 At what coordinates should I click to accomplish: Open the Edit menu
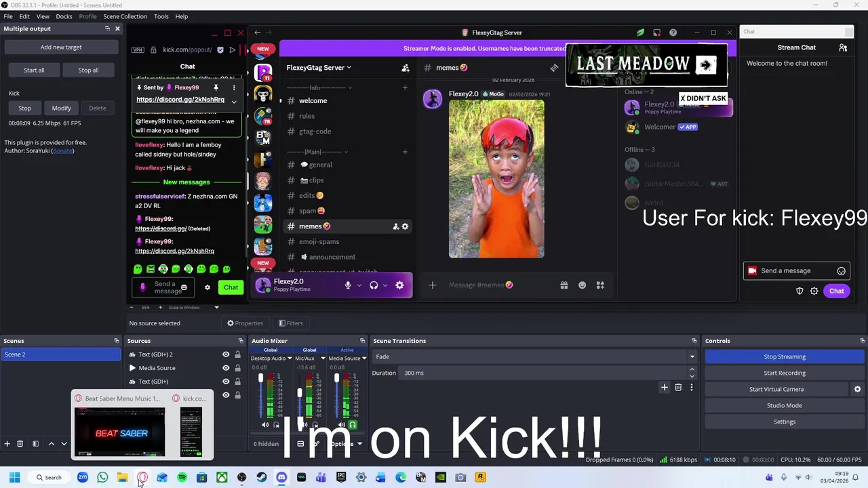24,16
